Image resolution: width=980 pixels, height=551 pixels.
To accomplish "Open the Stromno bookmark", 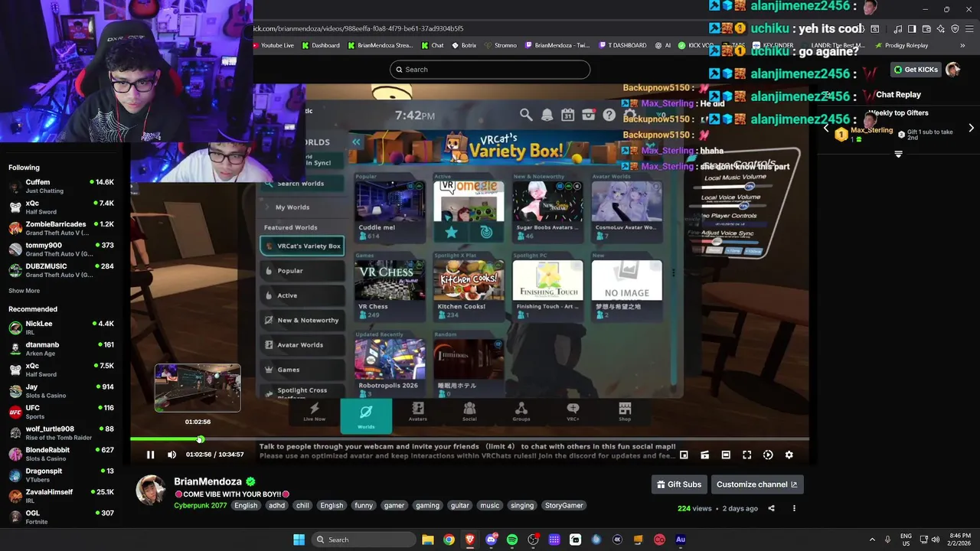I will [x=500, y=45].
